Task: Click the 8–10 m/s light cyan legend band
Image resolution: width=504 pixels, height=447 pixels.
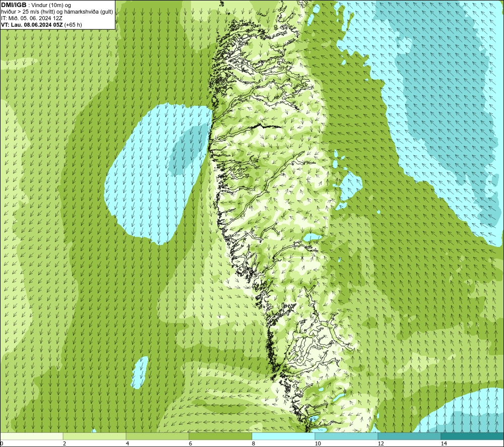Action: (283, 436)
